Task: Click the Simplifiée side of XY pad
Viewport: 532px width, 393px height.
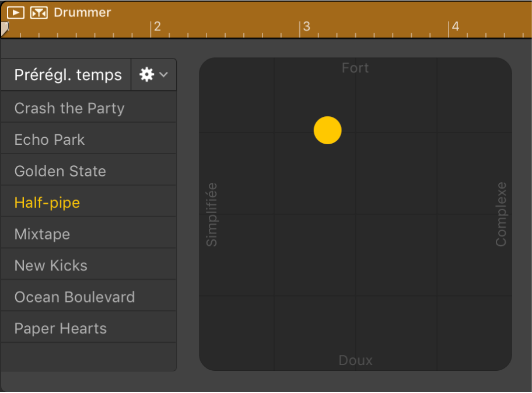Action: coord(212,214)
